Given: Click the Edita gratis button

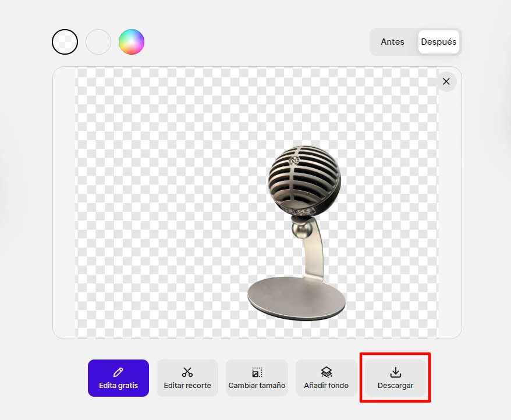Looking at the screenshot, I should [118, 378].
